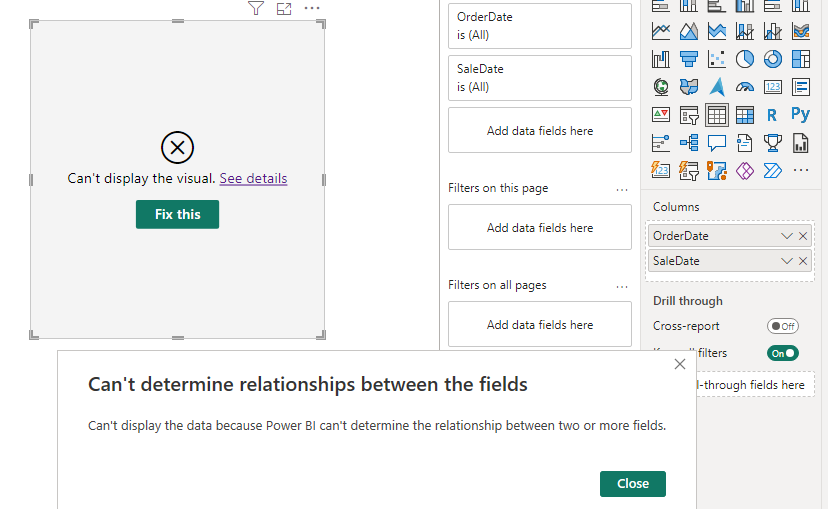Select the KPI visual icon
Screen dimensions: 828x509
coord(661,115)
